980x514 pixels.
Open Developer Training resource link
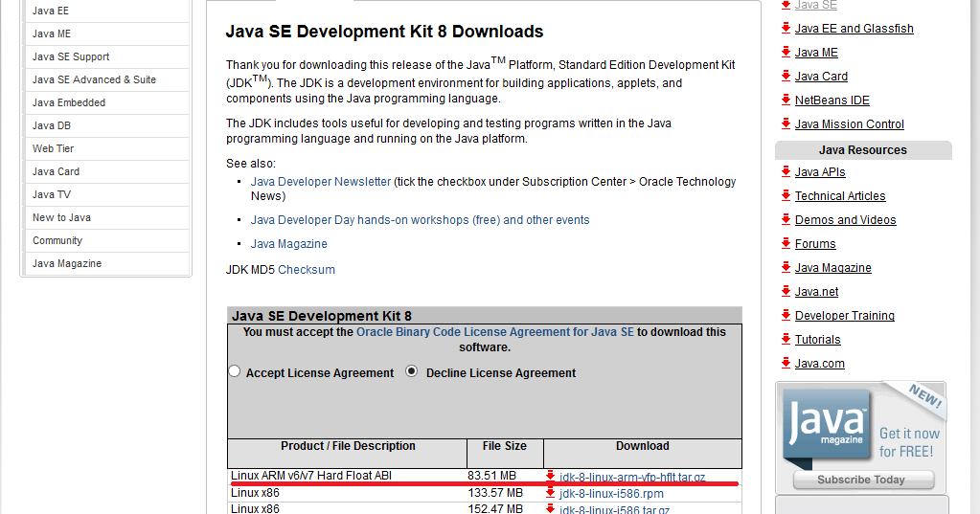click(x=844, y=316)
